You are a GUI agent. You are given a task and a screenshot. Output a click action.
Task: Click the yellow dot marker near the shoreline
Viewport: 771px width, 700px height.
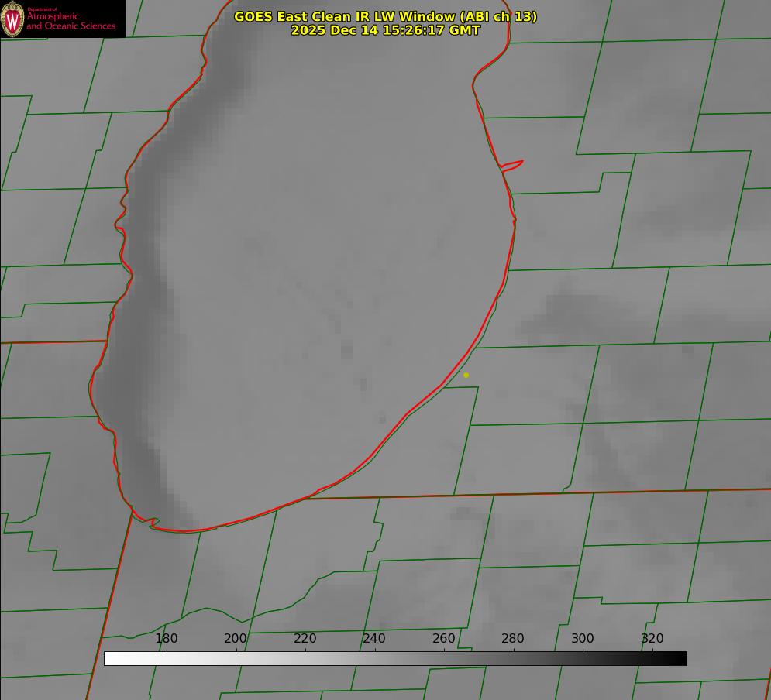pos(466,375)
